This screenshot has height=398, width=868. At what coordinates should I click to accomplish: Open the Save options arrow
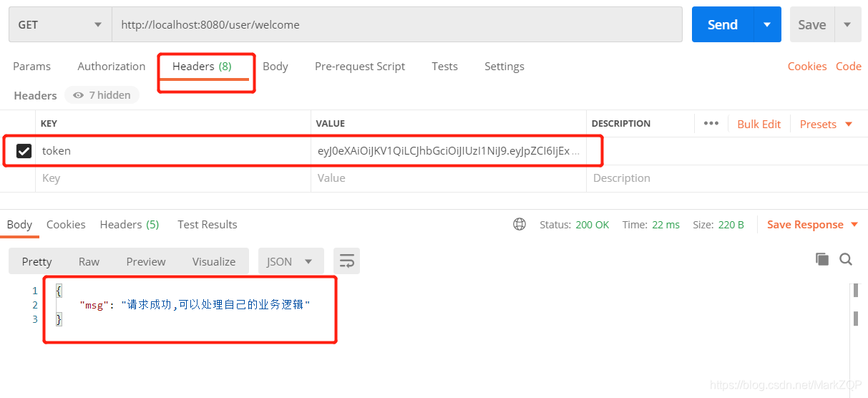(x=847, y=24)
